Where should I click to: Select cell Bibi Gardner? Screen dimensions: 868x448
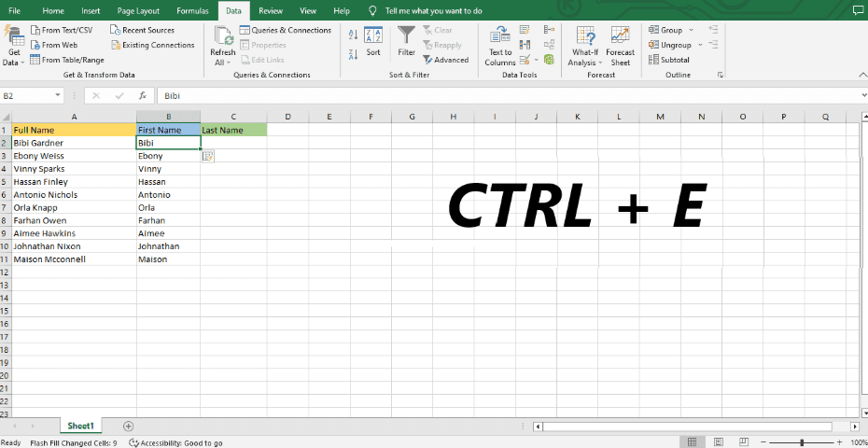(74, 143)
